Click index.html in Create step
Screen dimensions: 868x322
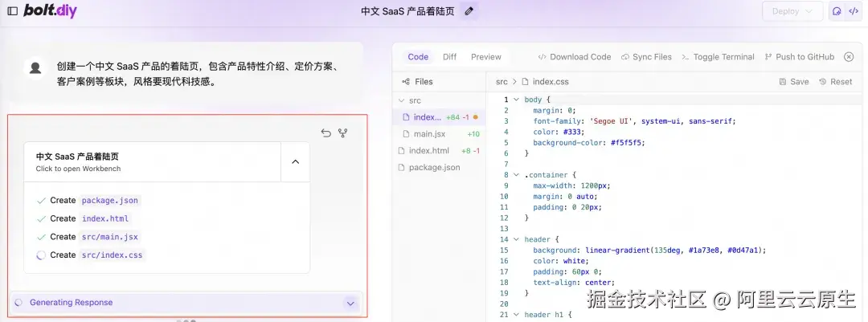[x=105, y=218]
